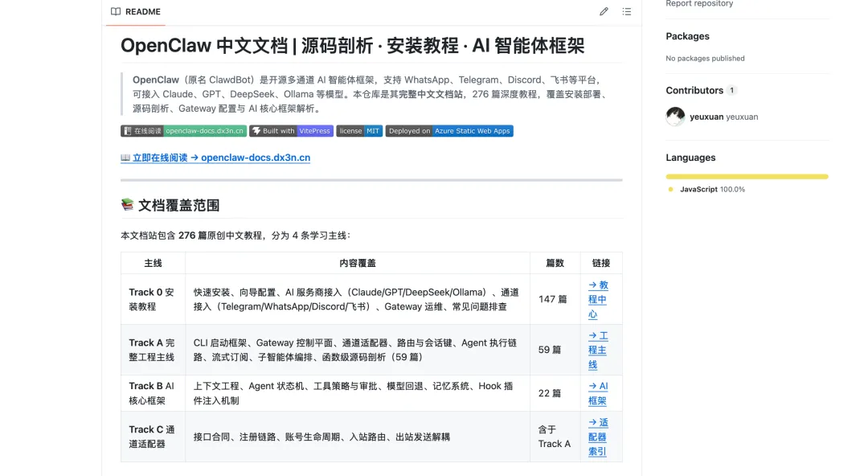Click the 147 篇 cell
This screenshot has width=868, height=476.
coord(555,299)
